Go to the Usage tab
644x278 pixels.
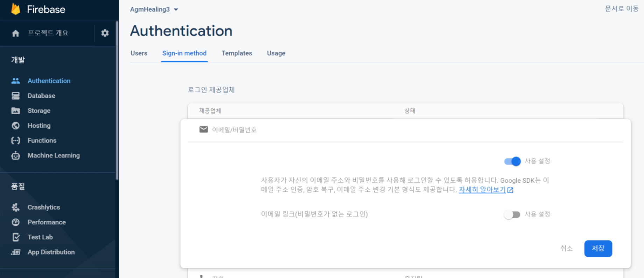[x=276, y=53]
